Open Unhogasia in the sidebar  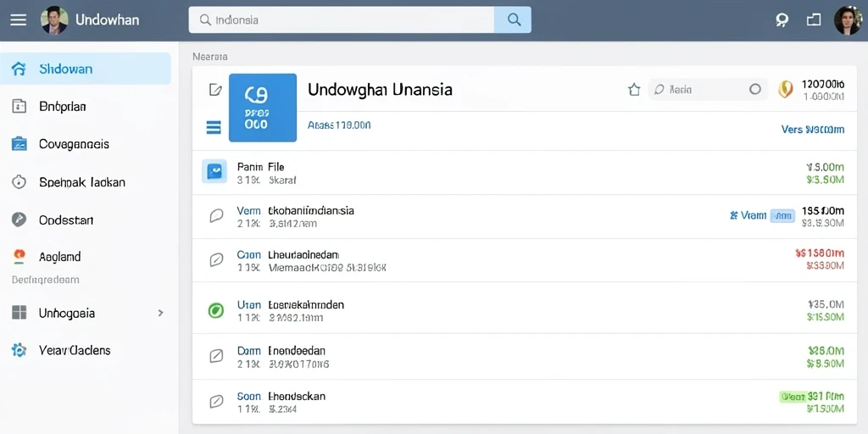click(x=86, y=313)
